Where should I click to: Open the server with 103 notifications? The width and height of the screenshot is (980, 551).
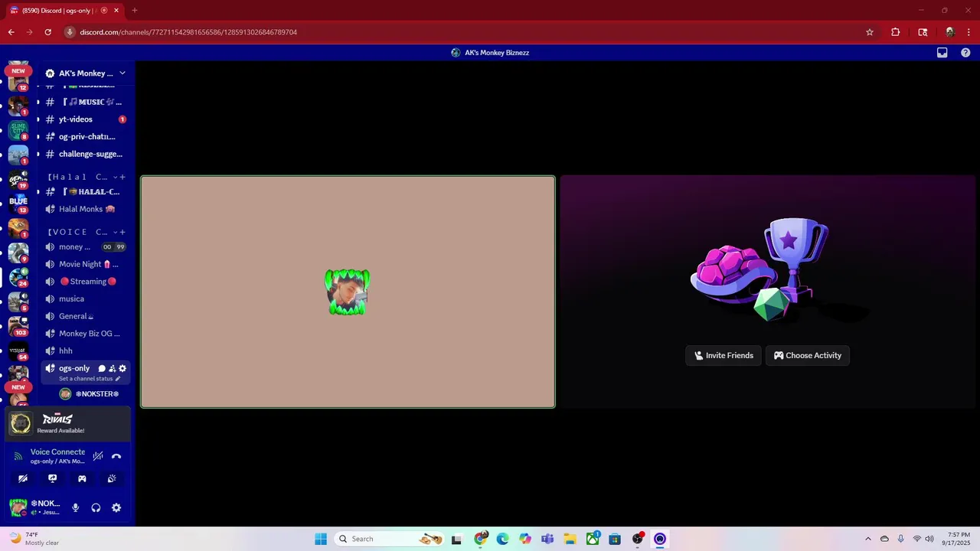[x=18, y=325]
